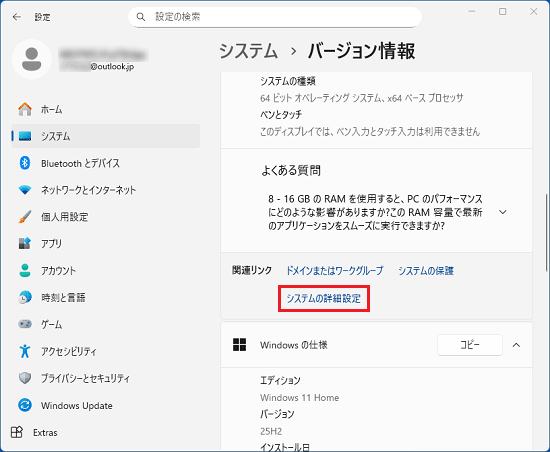
Task: Click the Windows の仕様 header text
Action: [294, 345]
